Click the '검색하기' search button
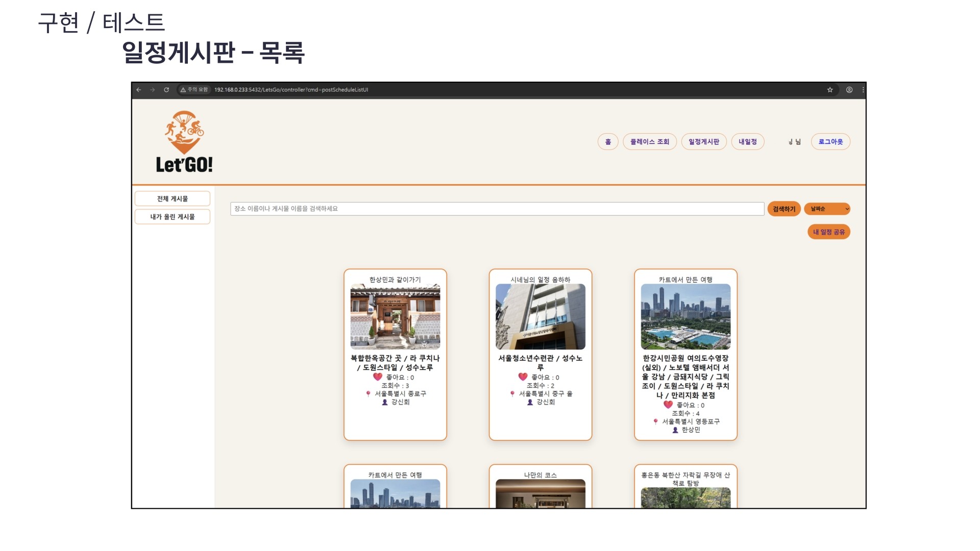 click(784, 209)
